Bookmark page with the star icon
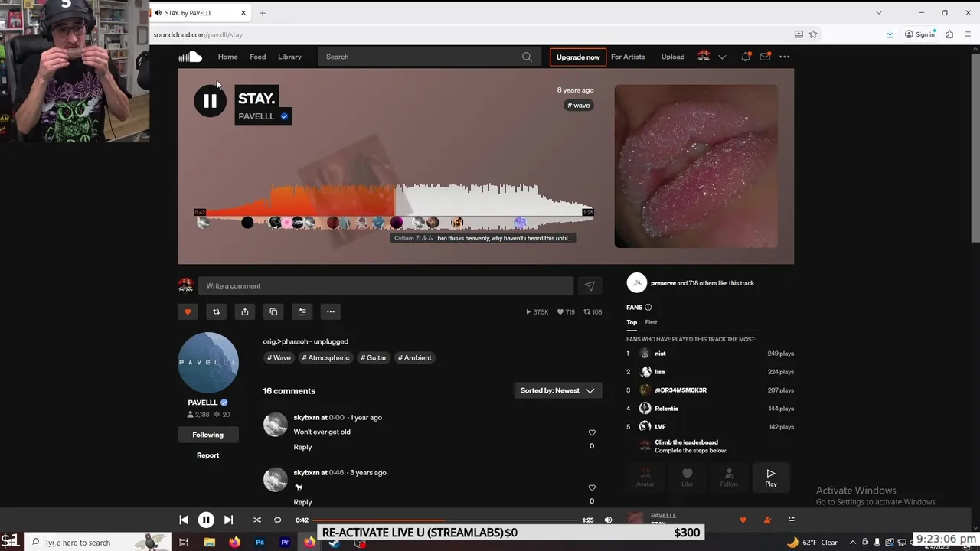Image resolution: width=980 pixels, height=551 pixels. coord(813,34)
